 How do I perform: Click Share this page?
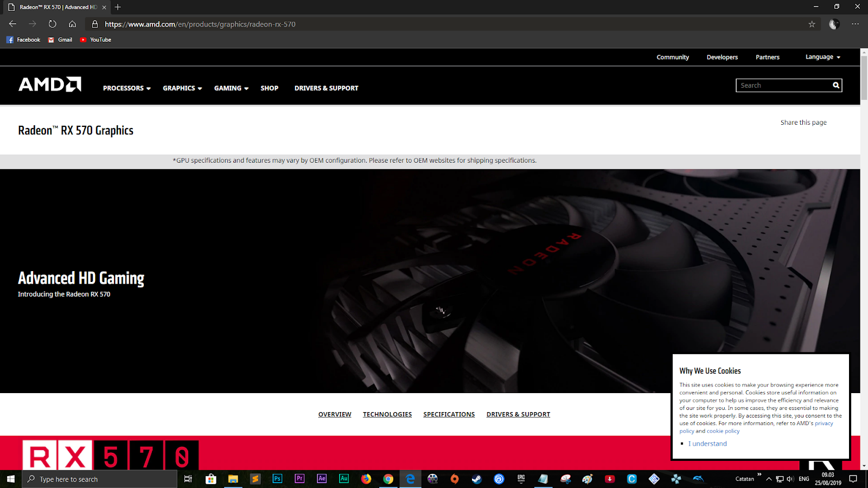tap(803, 123)
